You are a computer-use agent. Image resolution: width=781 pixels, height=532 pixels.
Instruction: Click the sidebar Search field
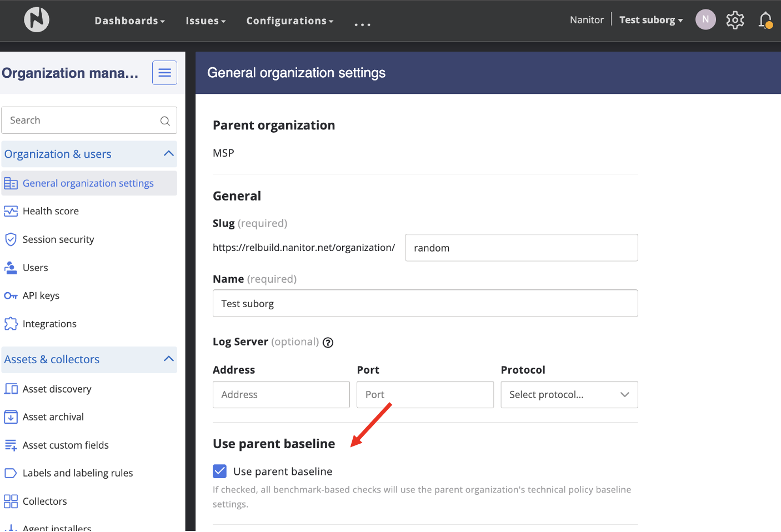(x=83, y=121)
